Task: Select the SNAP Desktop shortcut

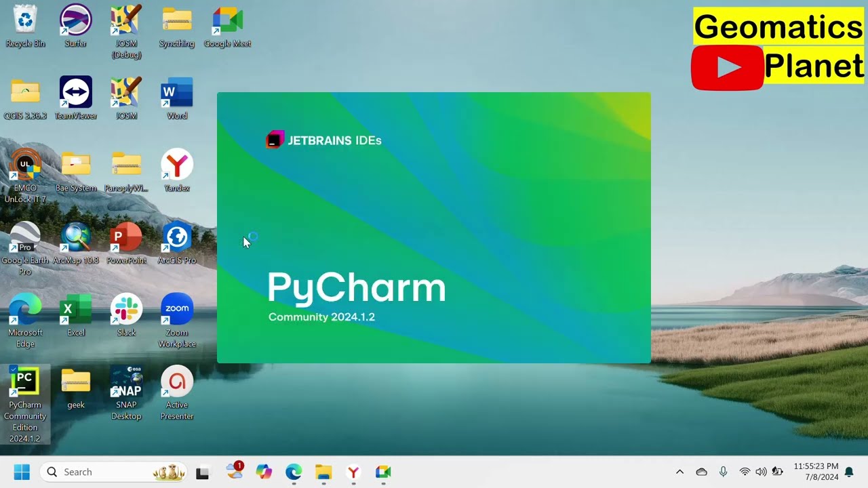Action: point(126,393)
